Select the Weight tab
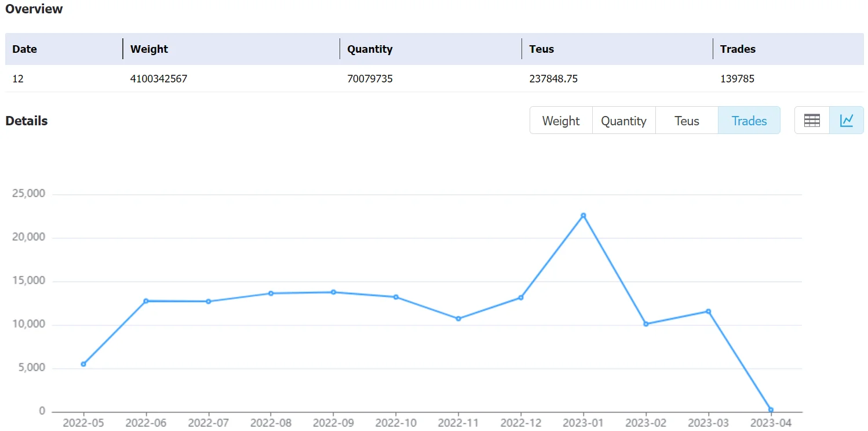Screen dimensions: 868x431 561,121
